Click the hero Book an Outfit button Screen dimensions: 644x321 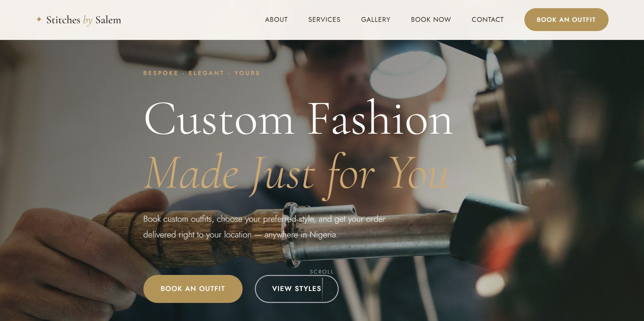pos(193,289)
